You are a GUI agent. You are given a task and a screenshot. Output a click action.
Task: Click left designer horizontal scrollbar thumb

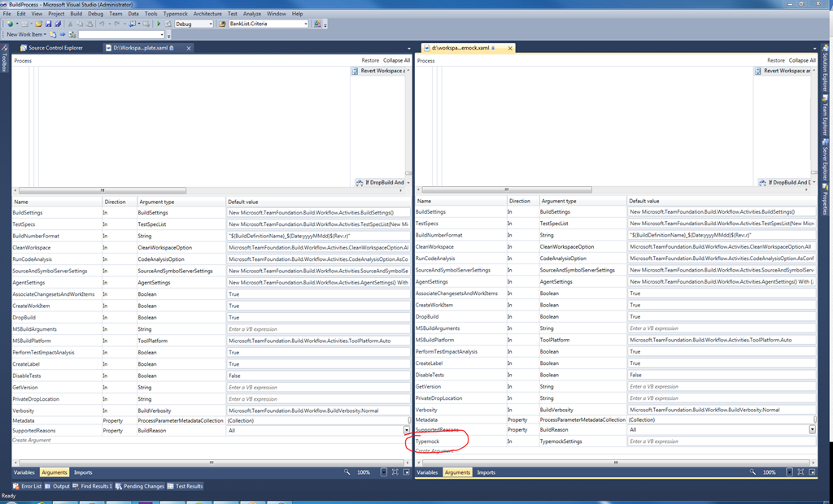(102, 190)
